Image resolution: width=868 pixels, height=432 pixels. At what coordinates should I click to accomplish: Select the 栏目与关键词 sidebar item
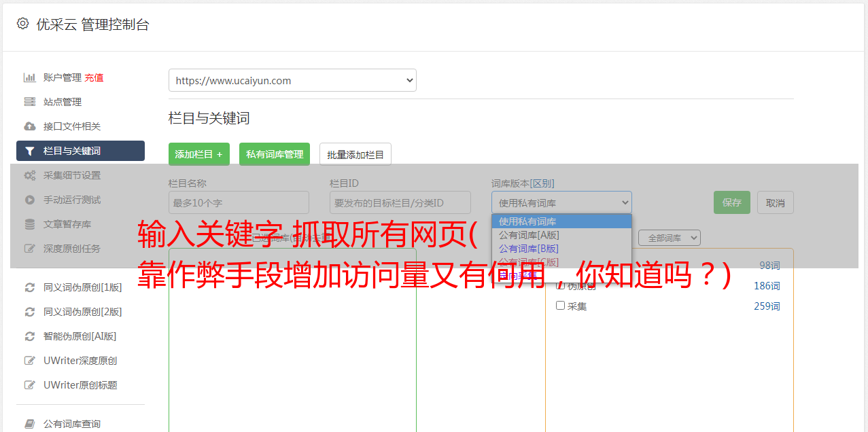pos(80,151)
